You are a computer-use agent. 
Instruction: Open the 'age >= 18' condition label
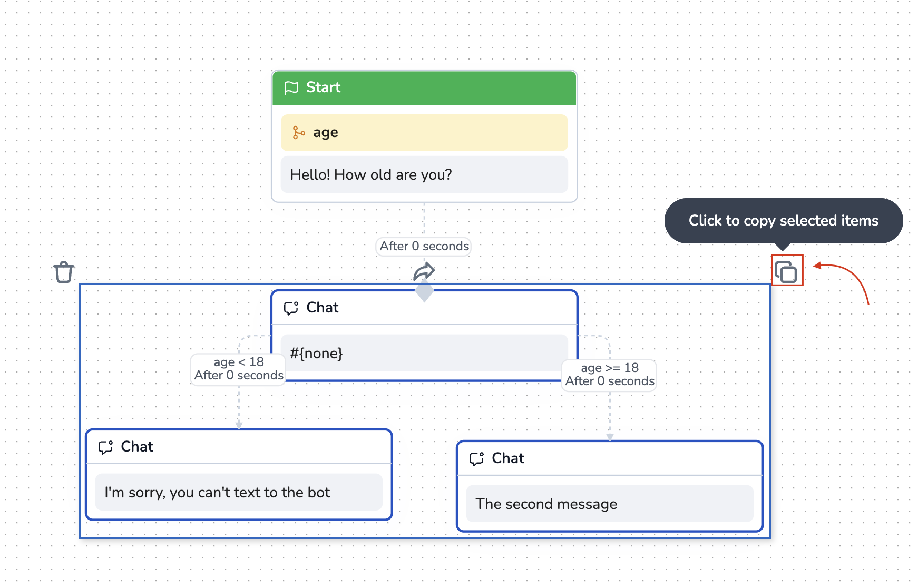(609, 375)
